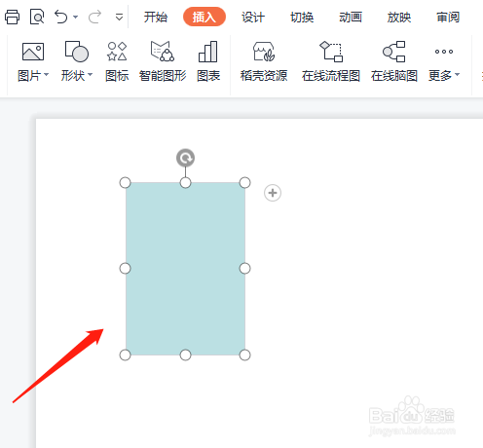Expand the 形状 dropdown arrow

coord(91,75)
